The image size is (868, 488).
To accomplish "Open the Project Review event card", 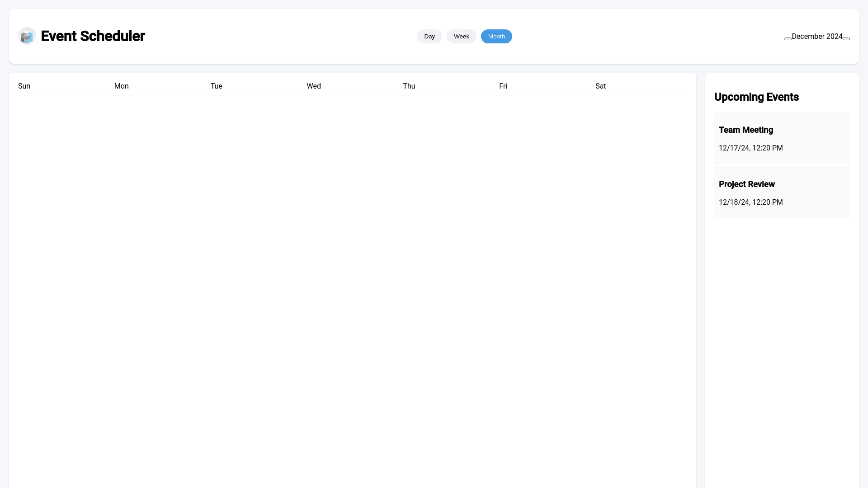I will coord(782,192).
